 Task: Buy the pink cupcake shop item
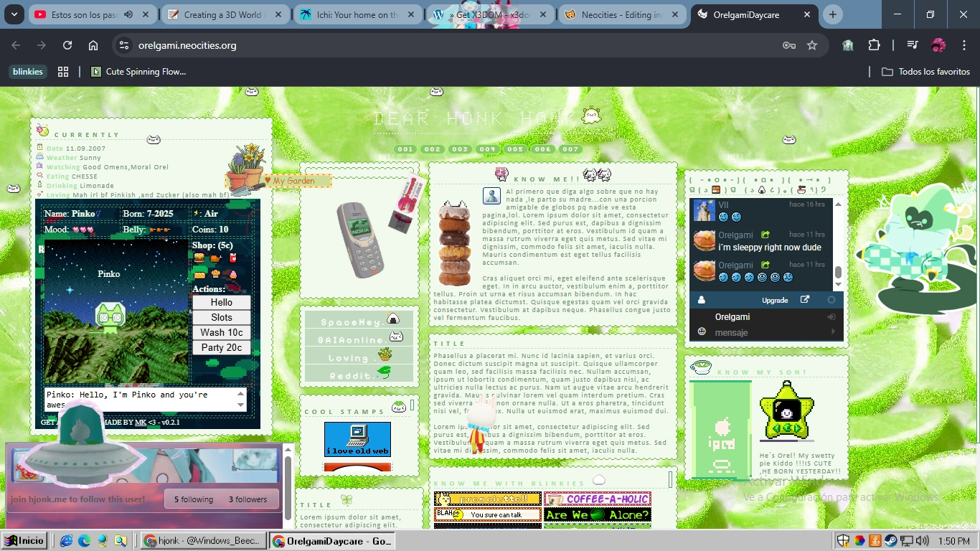232,274
